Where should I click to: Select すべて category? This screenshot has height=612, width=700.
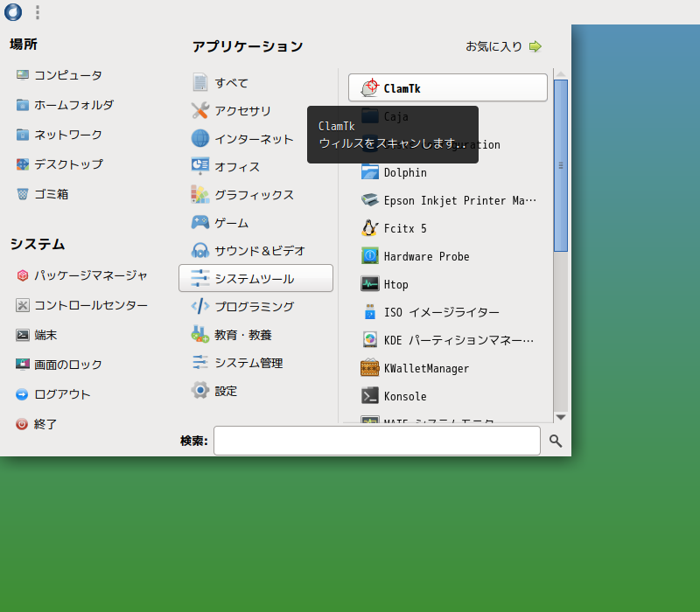(255, 82)
